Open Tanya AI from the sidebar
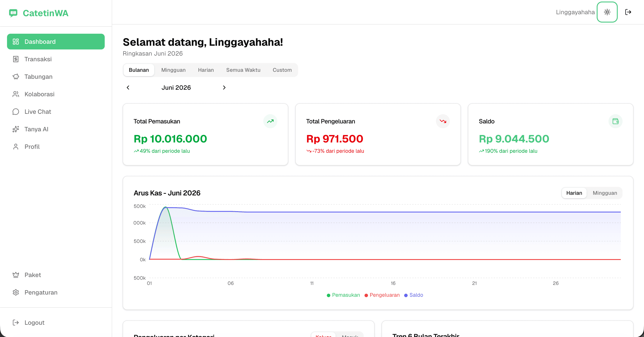Screen dimensions: 644x337 (56, 129)
